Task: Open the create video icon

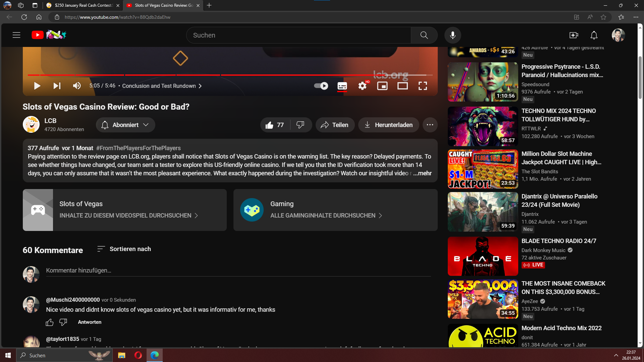Action: [574, 35]
